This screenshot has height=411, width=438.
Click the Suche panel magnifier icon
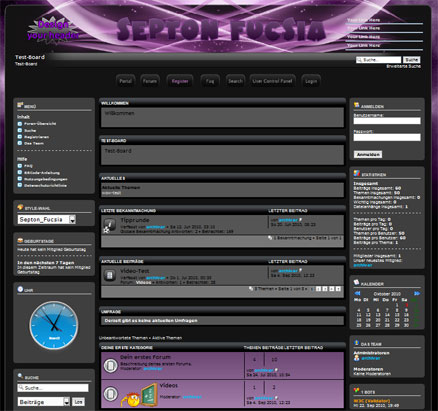(x=20, y=376)
